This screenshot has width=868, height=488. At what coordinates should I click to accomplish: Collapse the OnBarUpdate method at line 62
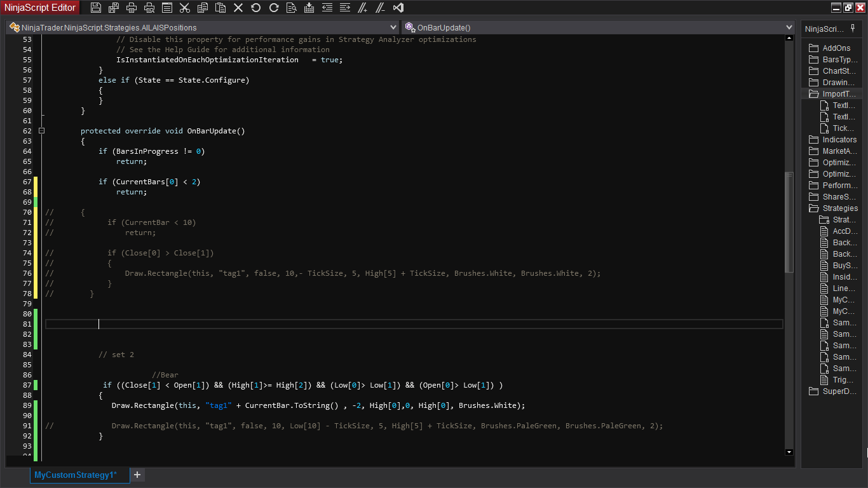pyautogui.click(x=41, y=131)
